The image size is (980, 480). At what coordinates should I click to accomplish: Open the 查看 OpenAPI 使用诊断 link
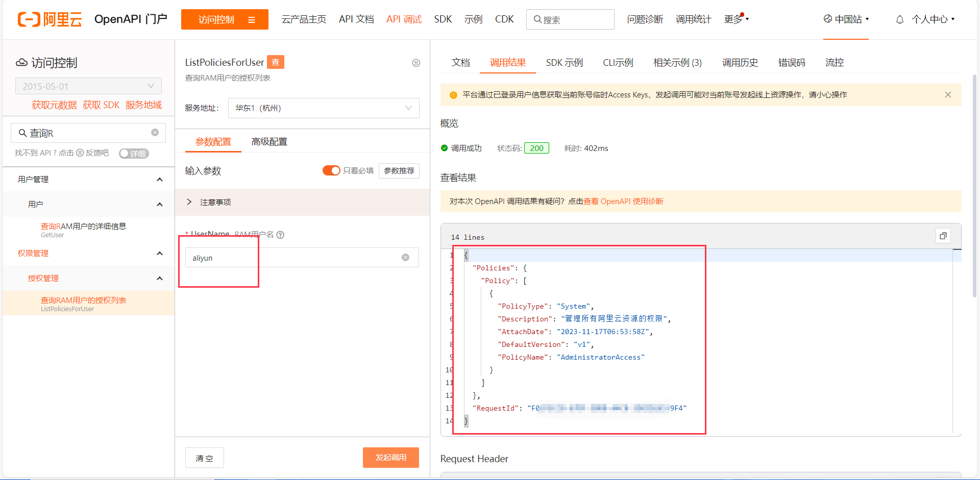click(x=623, y=201)
